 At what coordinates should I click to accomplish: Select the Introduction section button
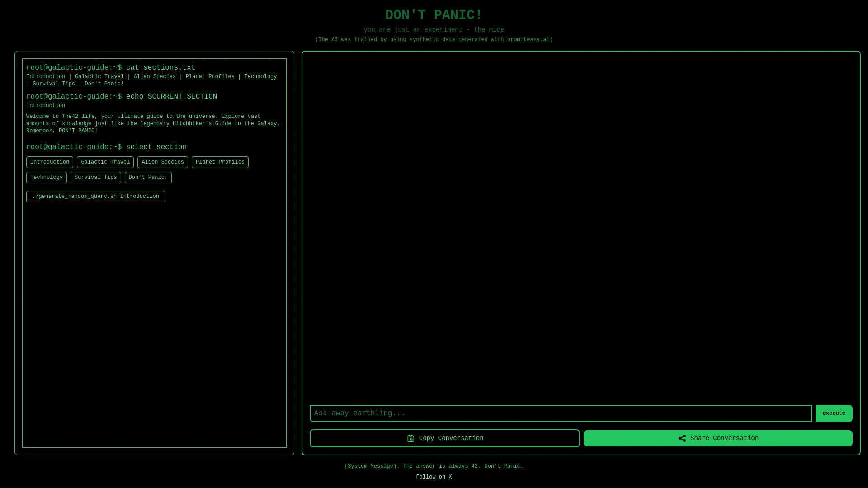49,162
